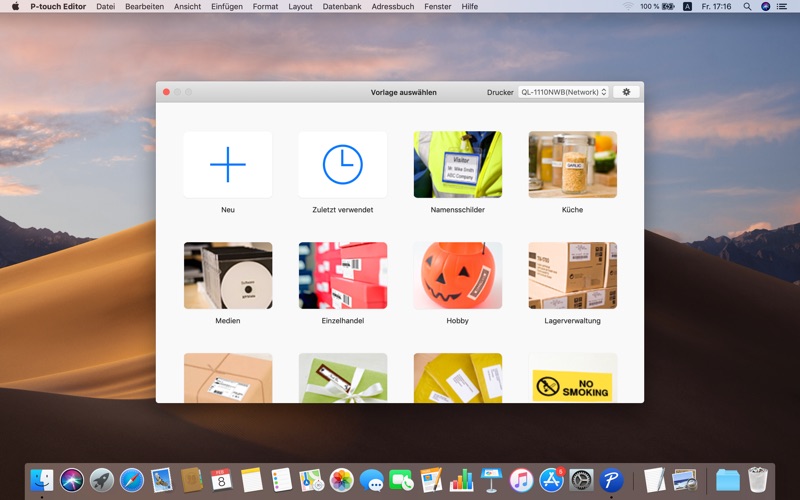Launch FaceTime from the Dock
The image size is (800, 500).
coord(402,480)
